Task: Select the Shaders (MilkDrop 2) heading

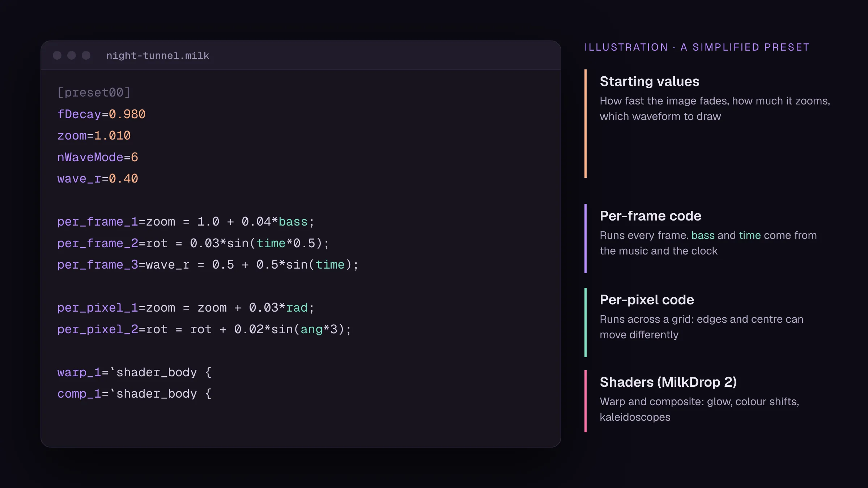Action: [668, 382]
